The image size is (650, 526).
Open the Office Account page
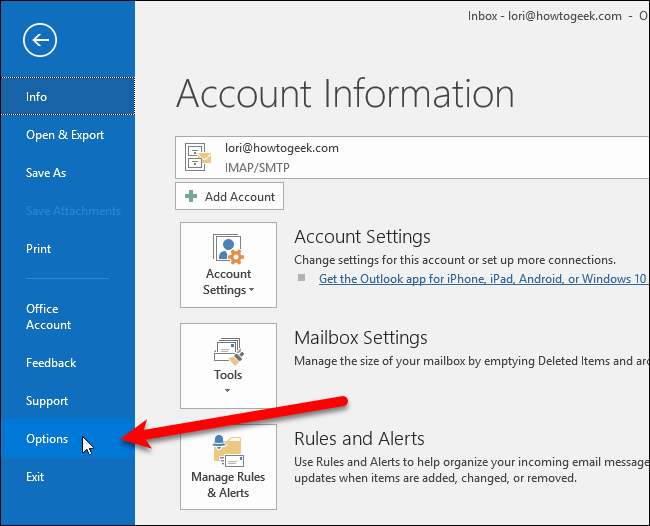[x=49, y=317]
